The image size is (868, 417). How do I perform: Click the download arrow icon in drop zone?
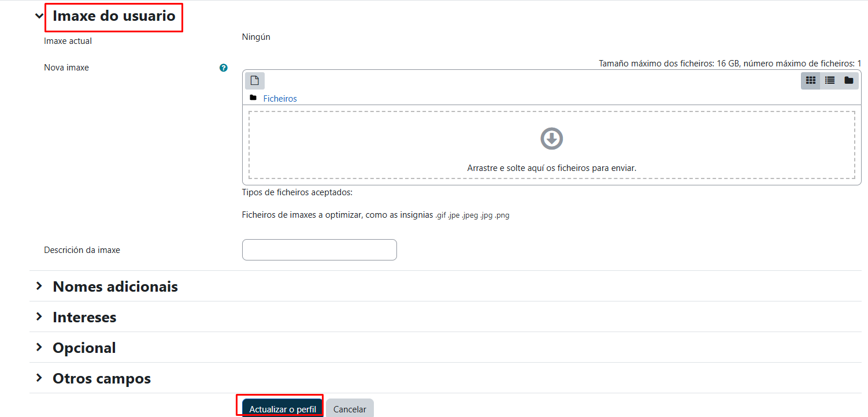click(552, 139)
